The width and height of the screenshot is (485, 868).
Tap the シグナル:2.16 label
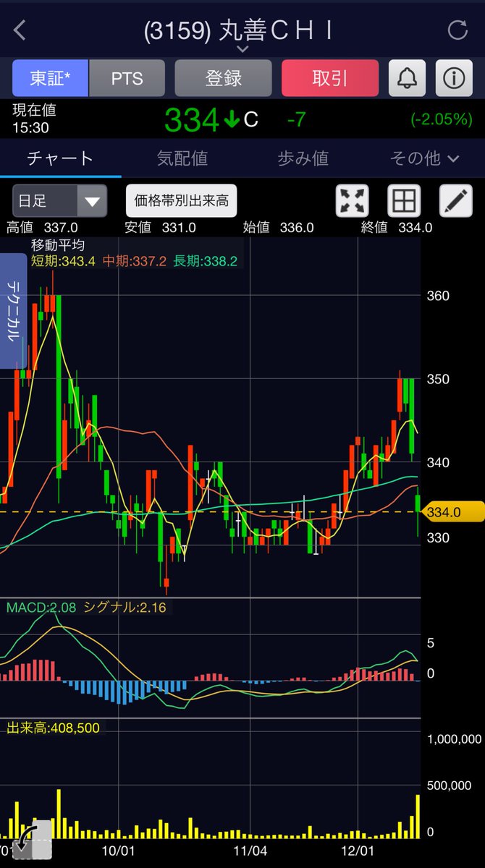(125, 607)
